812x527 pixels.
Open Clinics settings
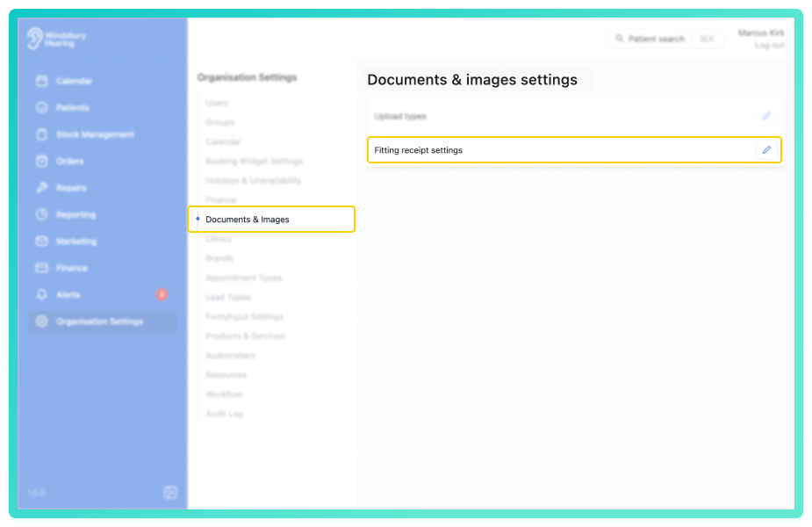tap(219, 239)
